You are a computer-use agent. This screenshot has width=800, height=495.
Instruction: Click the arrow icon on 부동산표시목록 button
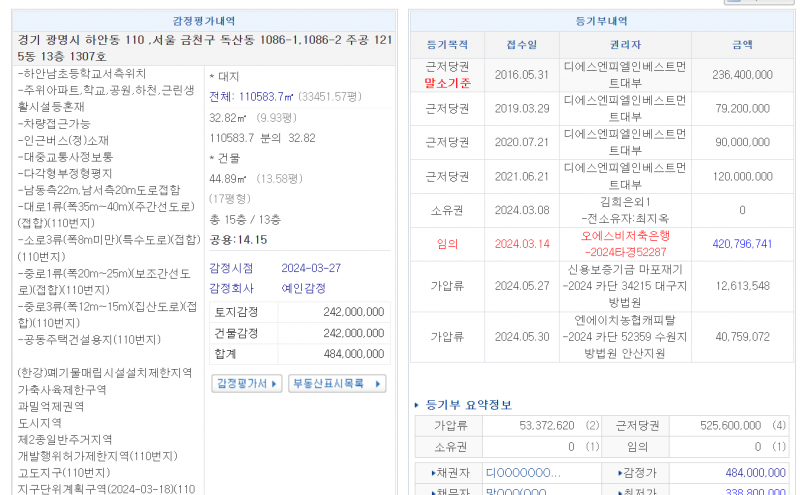click(x=377, y=383)
